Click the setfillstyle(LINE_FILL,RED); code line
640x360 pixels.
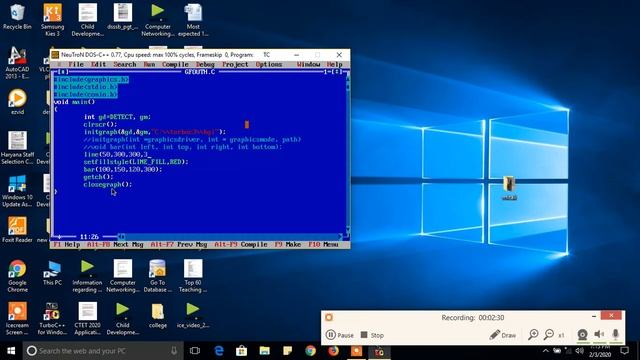[x=136, y=162]
